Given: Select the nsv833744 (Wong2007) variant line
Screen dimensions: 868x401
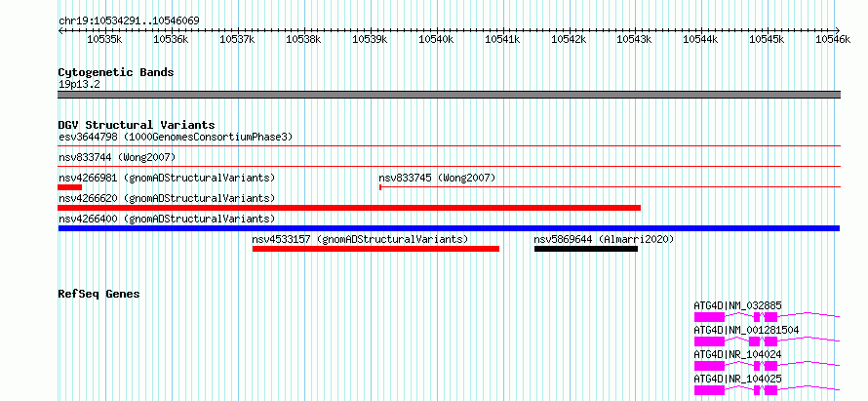Looking at the screenshot, I should pyautogui.click(x=449, y=166).
